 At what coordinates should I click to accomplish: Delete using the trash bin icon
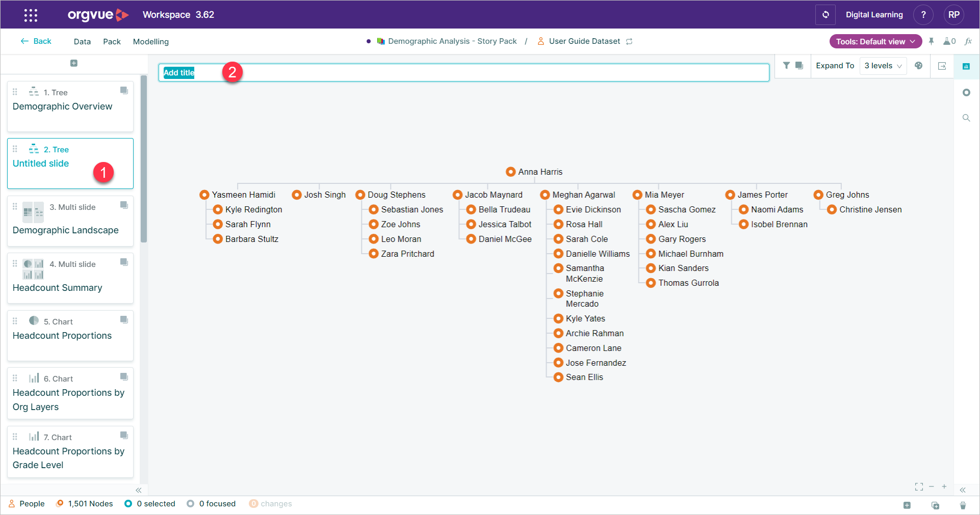pos(963,505)
